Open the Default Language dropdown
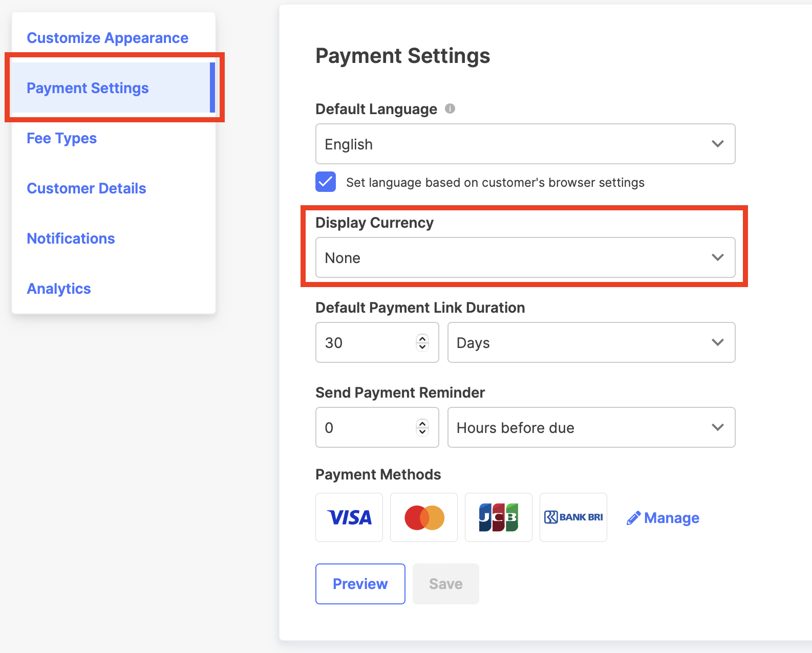 (525, 144)
